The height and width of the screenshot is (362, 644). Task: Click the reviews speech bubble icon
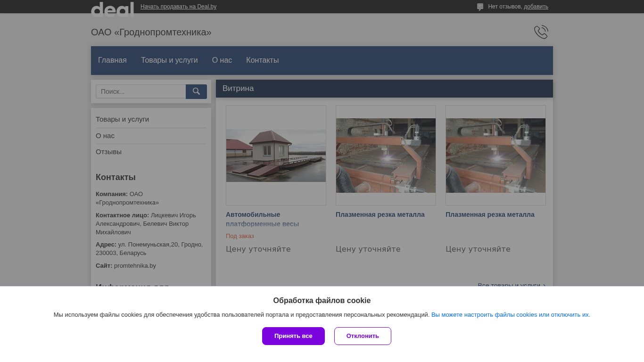[480, 7]
